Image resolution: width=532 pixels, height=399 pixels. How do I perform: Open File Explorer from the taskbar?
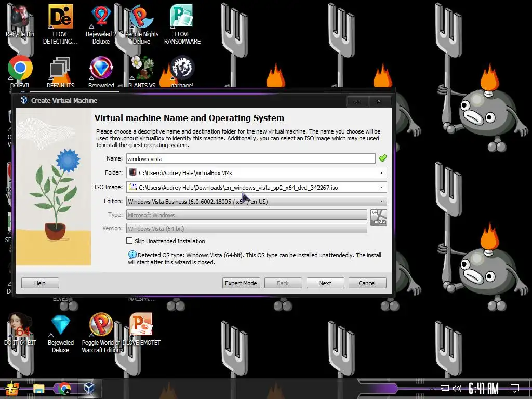(38, 389)
